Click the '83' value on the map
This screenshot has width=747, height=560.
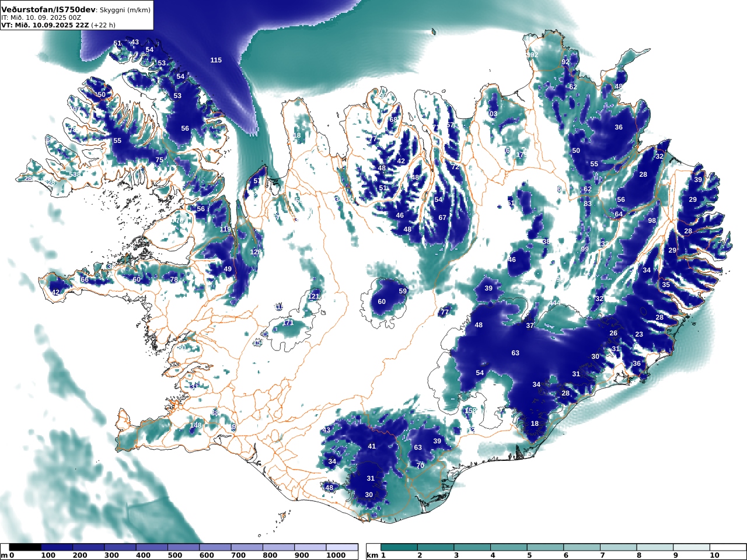[588, 204]
